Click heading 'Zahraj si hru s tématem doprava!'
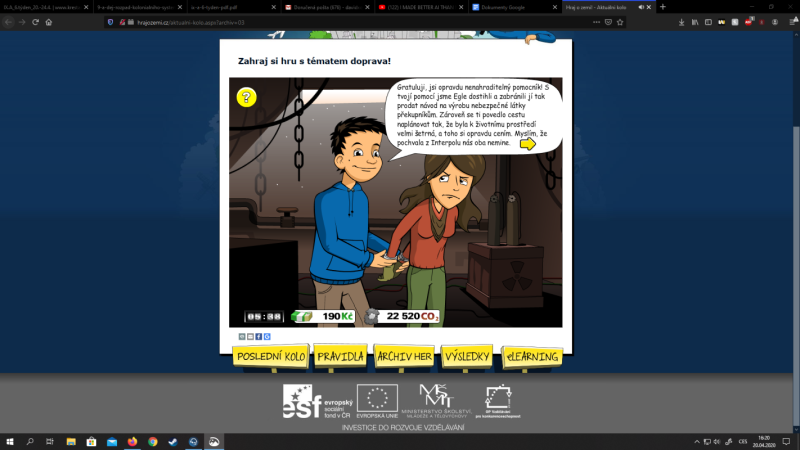This screenshot has width=800, height=450. click(x=314, y=61)
